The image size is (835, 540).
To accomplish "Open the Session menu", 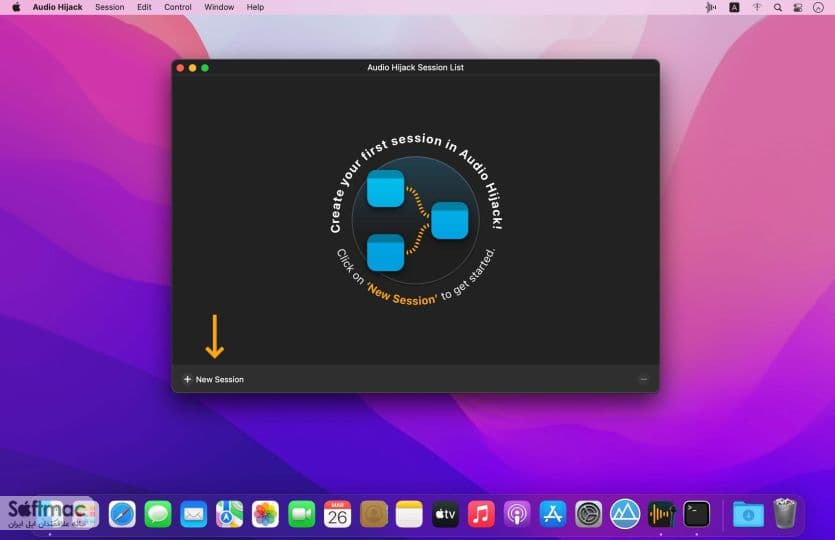I will pos(109,7).
